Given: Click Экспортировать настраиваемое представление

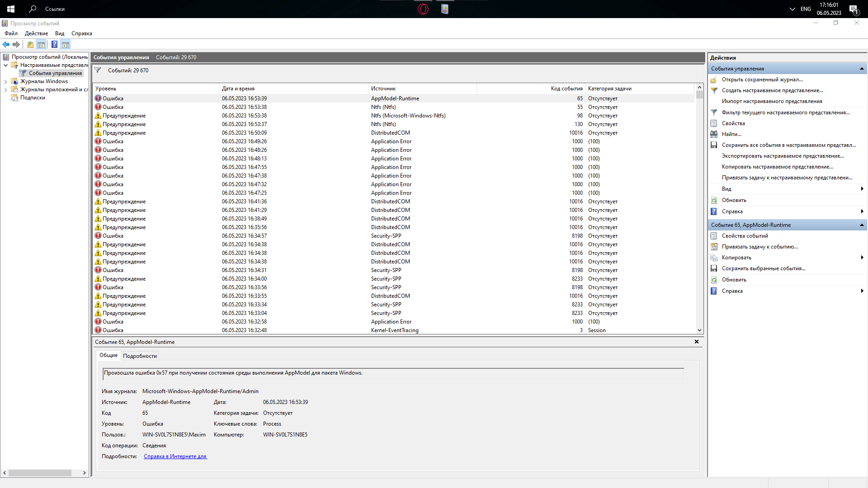Looking at the screenshot, I should point(783,156).
